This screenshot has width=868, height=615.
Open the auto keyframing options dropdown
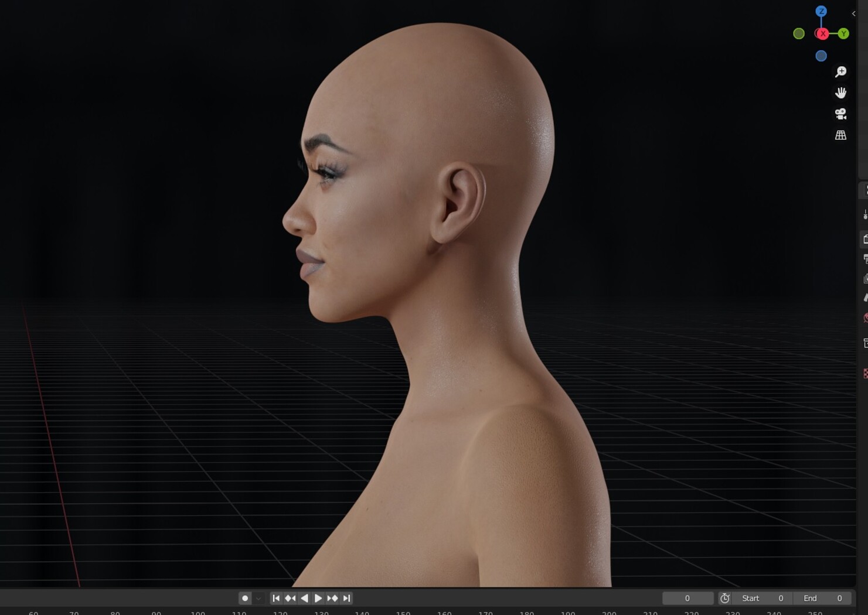pos(258,598)
